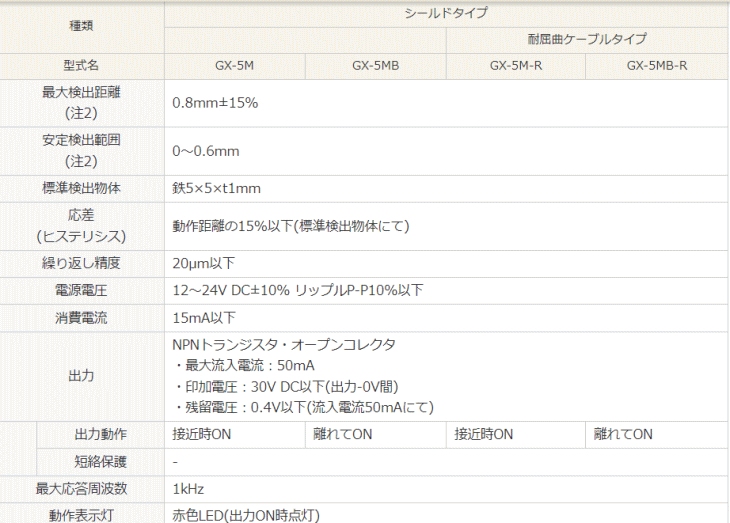Click the 最大流入電流：50mA line
This screenshot has width=730, height=523.
245,366
